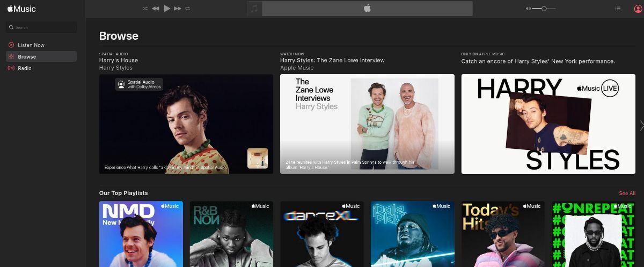Click the Harry Styles' New York performance caption

point(538,61)
